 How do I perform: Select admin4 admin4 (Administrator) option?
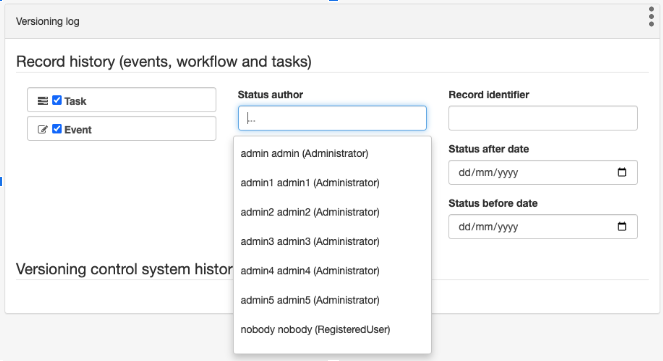332,271
